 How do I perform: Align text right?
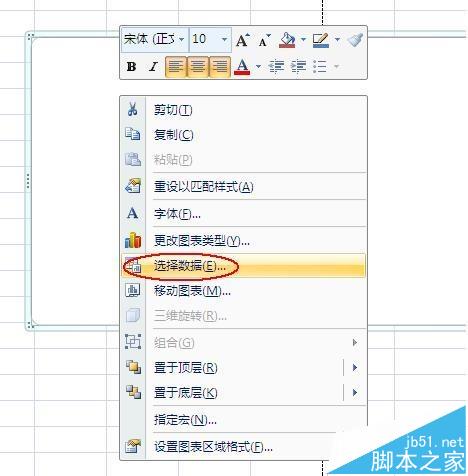220,67
